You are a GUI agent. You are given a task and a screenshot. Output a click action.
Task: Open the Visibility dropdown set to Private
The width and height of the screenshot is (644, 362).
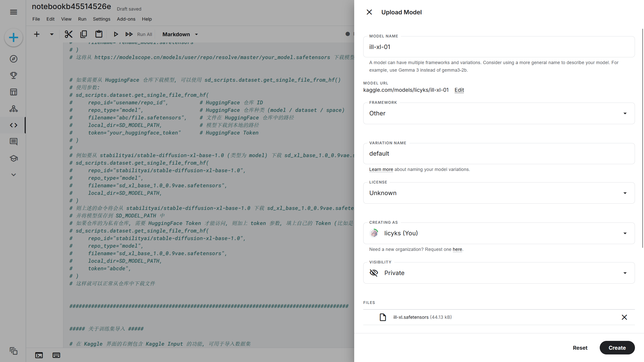499,273
